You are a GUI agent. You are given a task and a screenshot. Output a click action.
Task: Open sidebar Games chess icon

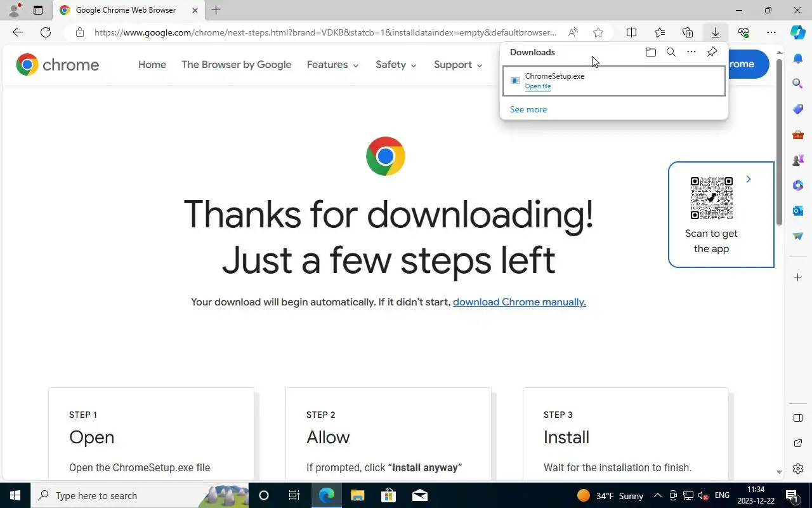click(x=798, y=159)
